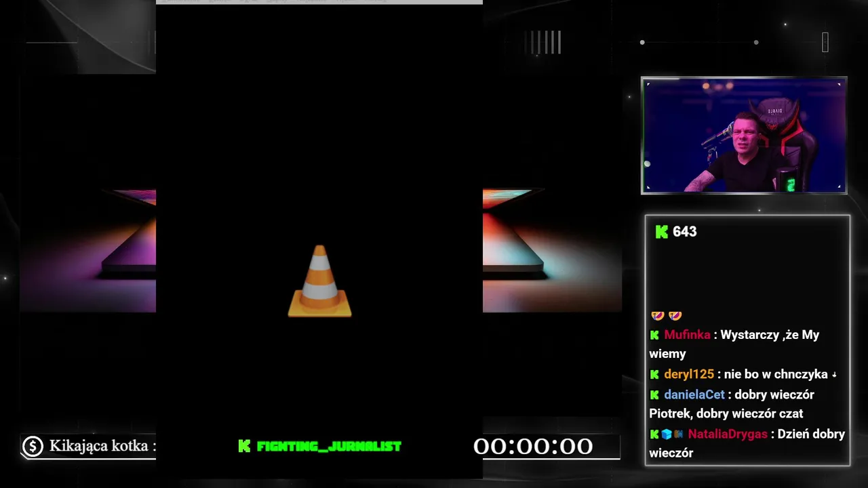The height and width of the screenshot is (488, 868).
Task: Click the deryl125 username in chat
Action: [x=689, y=374]
